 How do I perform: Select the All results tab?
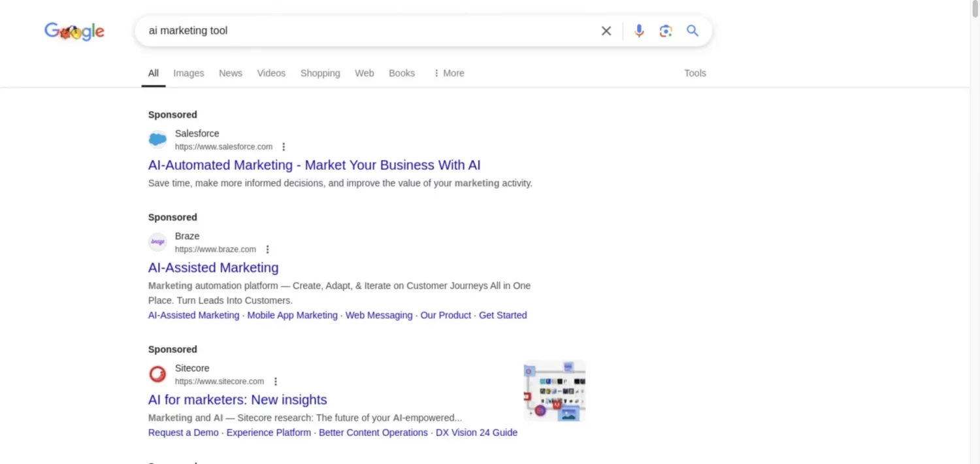point(154,73)
